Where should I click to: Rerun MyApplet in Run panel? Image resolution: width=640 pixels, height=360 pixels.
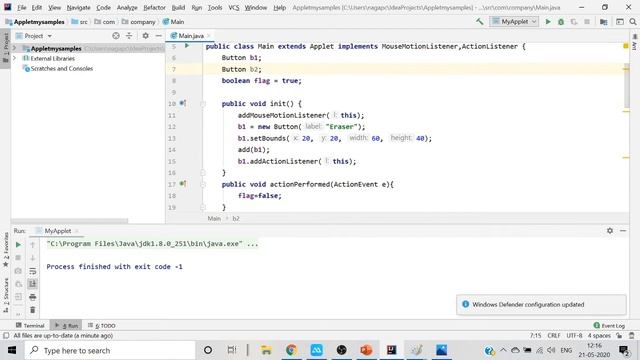(18, 244)
